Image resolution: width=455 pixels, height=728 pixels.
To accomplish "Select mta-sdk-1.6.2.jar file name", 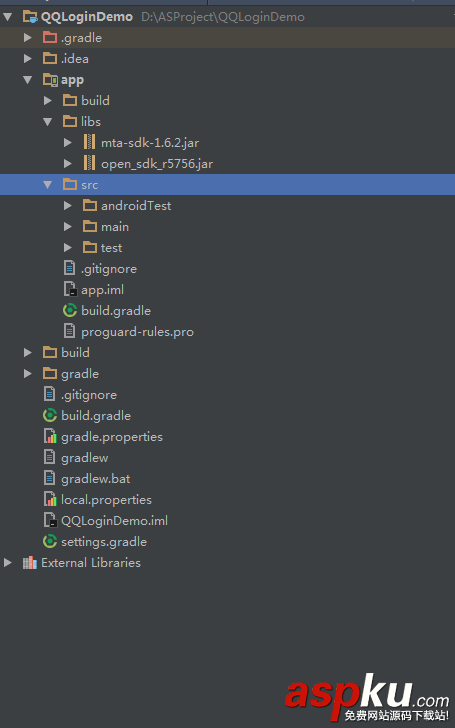I will tap(150, 143).
